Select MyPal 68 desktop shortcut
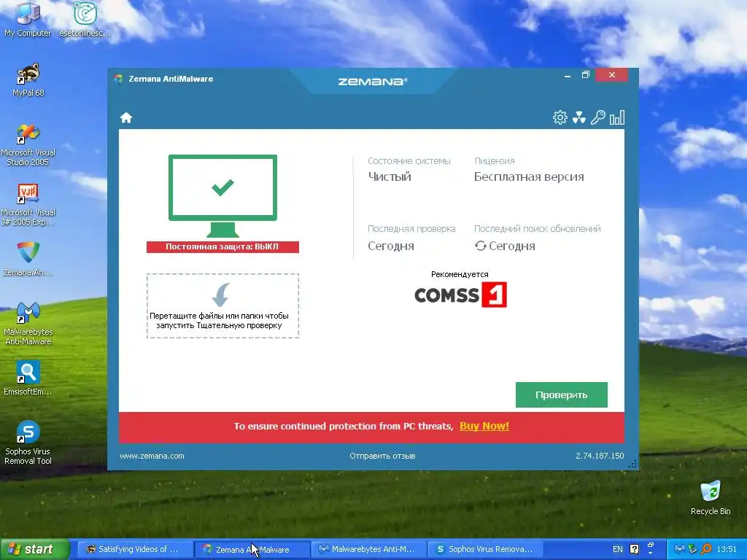747x560 pixels. (28, 79)
